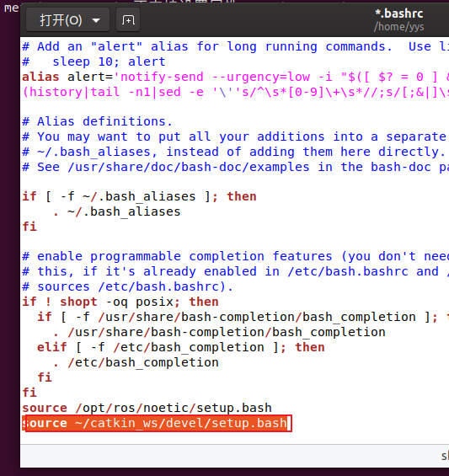Viewport: 449px width, 476px height.
Task: Click the 'if ! shopt -oq posix' line
Action: point(120,302)
